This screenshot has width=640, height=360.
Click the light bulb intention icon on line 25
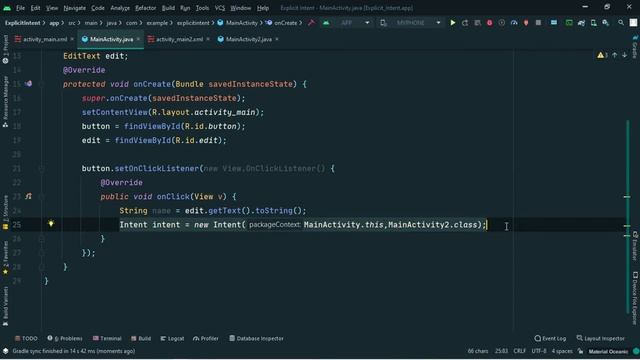51,224
